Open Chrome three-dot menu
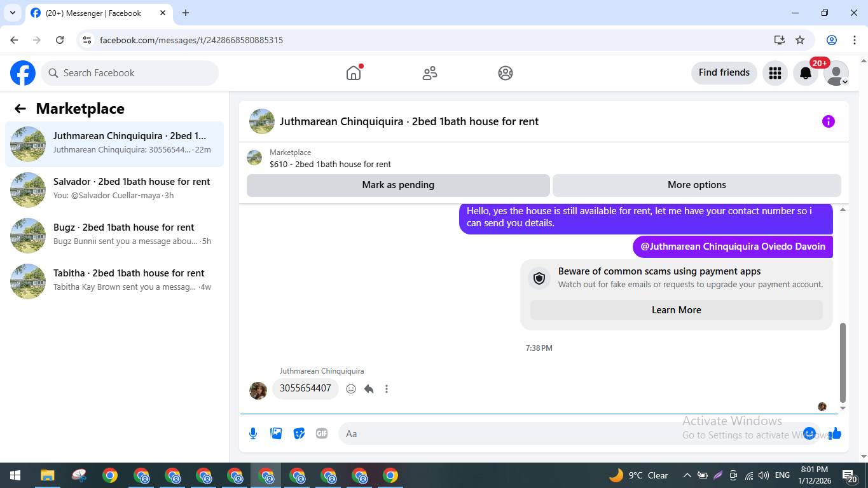The width and height of the screenshot is (868, 488). point(855,40)
